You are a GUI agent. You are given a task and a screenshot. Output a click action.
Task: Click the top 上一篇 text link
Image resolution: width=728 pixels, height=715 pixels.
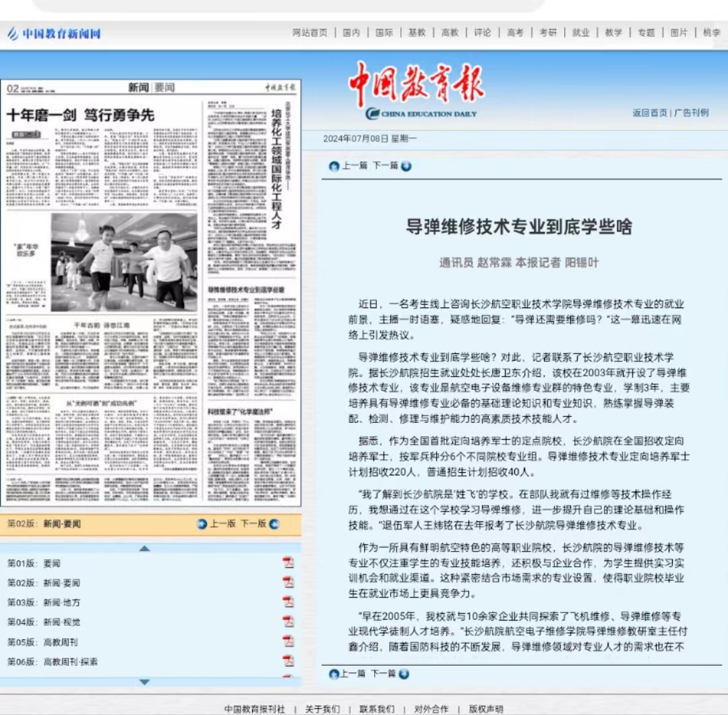coord(355,166)
